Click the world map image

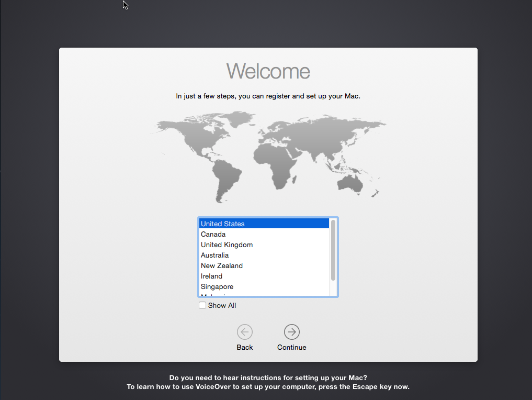coord(268,157)
